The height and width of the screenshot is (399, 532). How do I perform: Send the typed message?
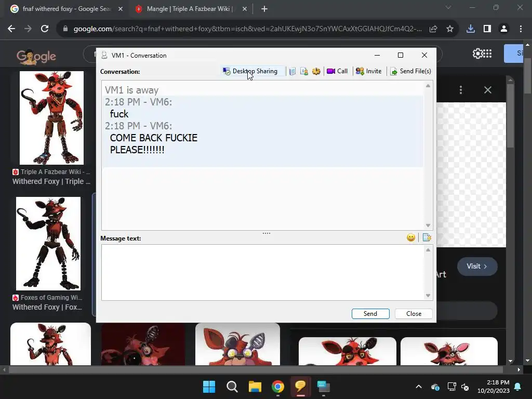pyautogui.click(x=370, y=314)
